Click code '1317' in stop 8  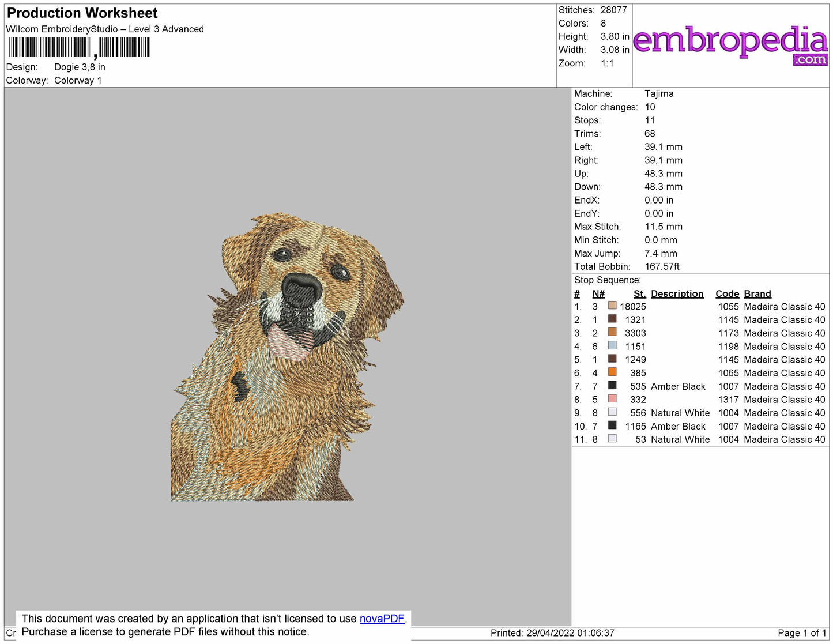728,400
